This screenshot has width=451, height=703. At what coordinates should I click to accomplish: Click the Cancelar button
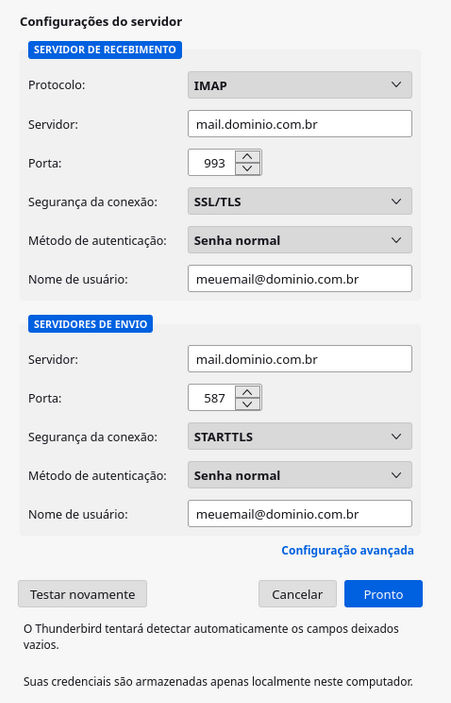pos(297,594)
